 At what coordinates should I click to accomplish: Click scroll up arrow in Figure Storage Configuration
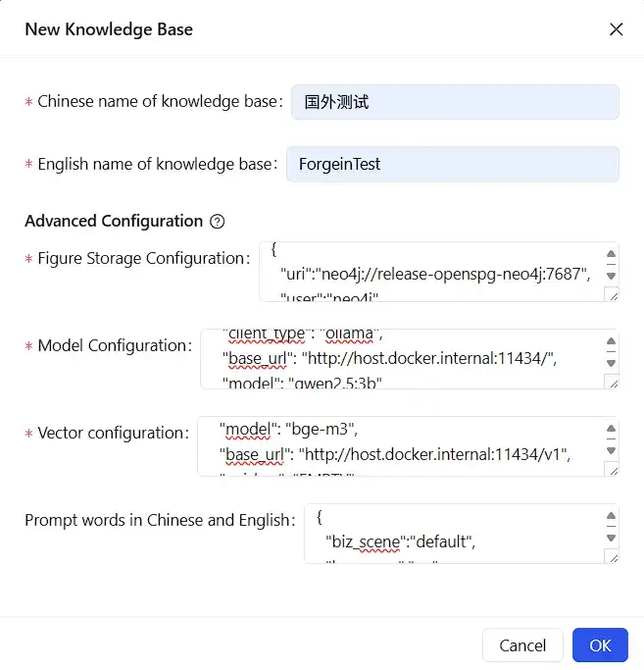(611, 254)
